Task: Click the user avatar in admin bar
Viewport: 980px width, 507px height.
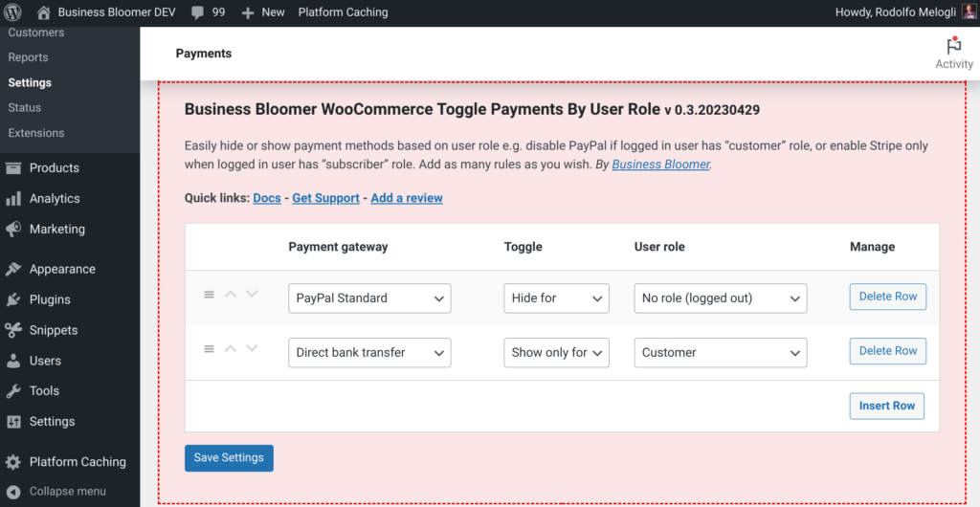Action: (x=969, y=11)
